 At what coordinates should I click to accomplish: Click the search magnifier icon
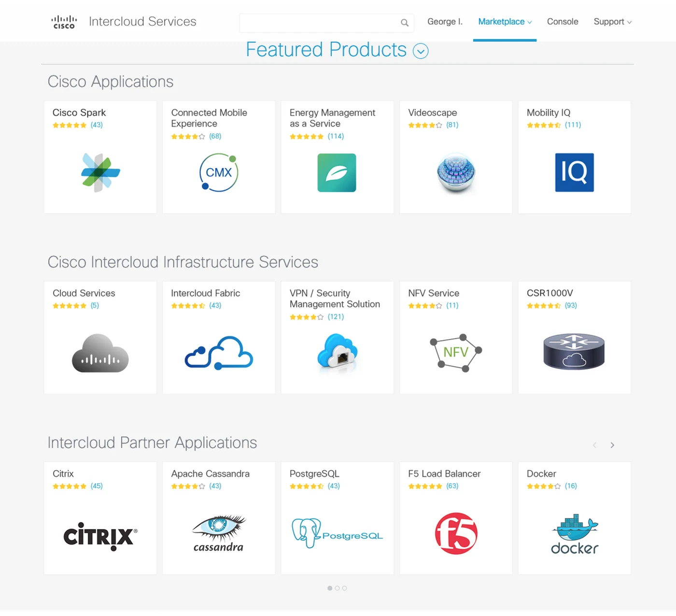pyautogui.click(x=405, y=23)
